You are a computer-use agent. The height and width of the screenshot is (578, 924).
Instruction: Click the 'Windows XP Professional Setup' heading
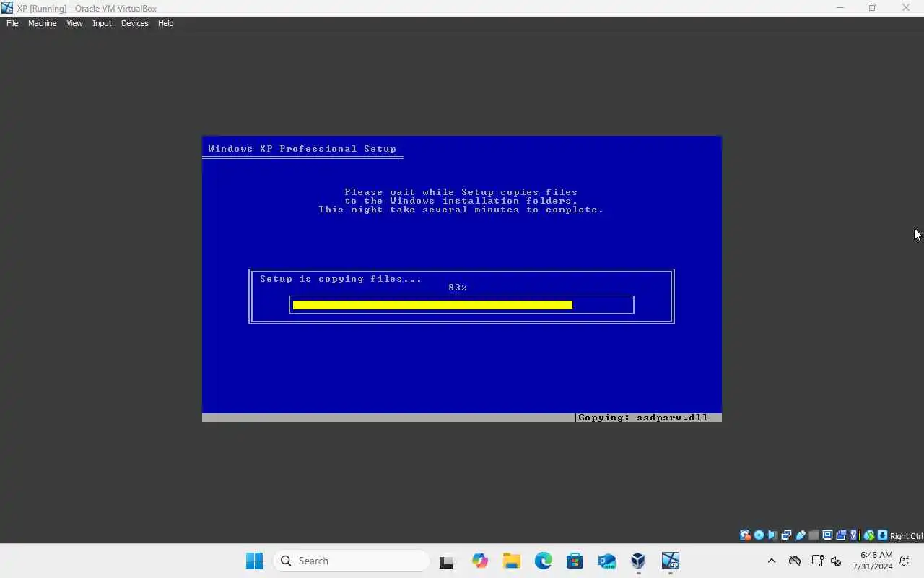pyautogui.click(x=302, y=149)
